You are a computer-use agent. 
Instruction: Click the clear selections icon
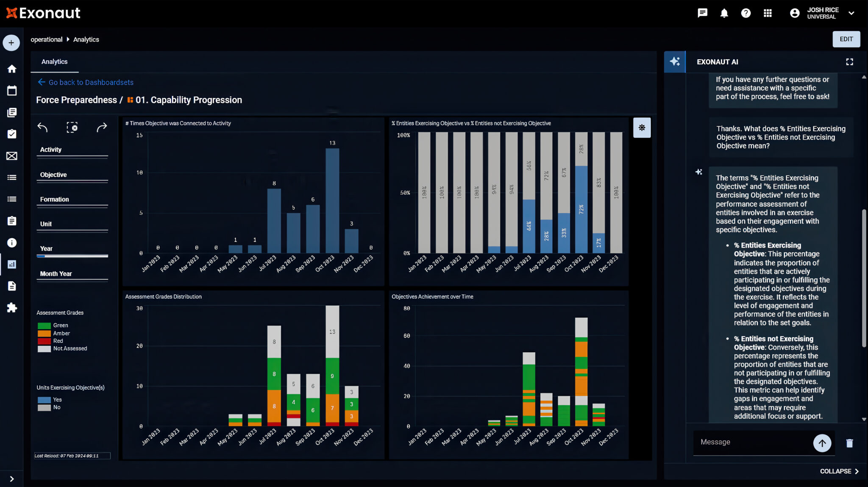click(72, 127)
